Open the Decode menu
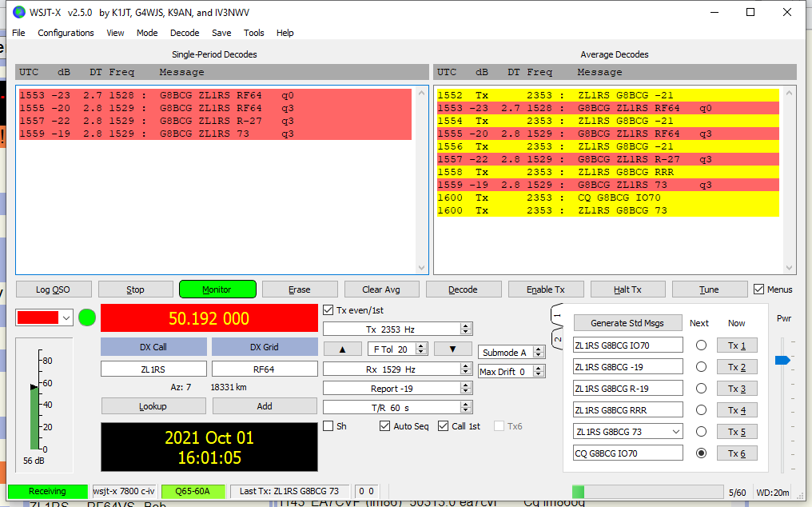Screen dimensions: 812x507 [x=185, y=33]
